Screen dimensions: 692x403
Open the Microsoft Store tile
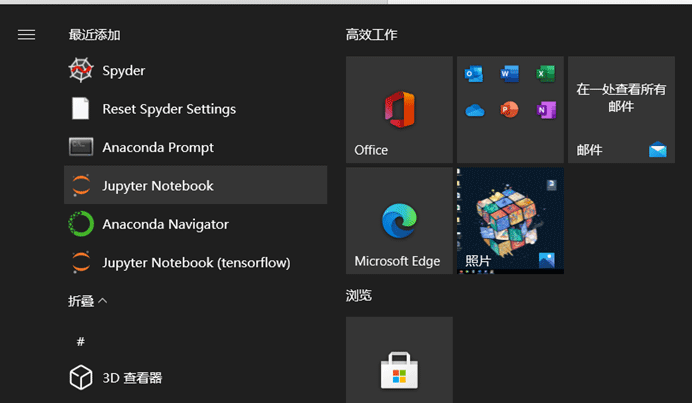pos(399,360)
